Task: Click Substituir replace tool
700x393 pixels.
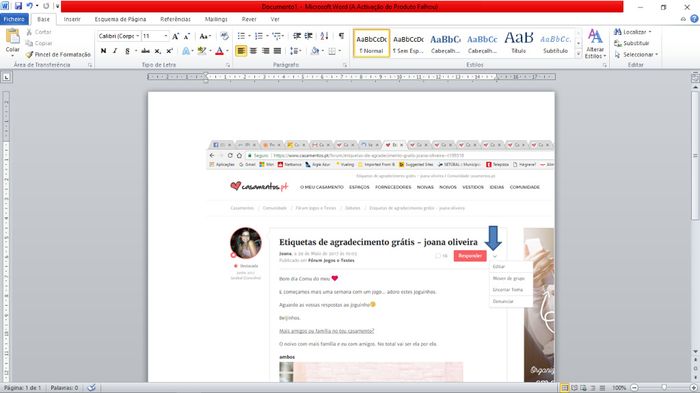Action: pos(632,43)
